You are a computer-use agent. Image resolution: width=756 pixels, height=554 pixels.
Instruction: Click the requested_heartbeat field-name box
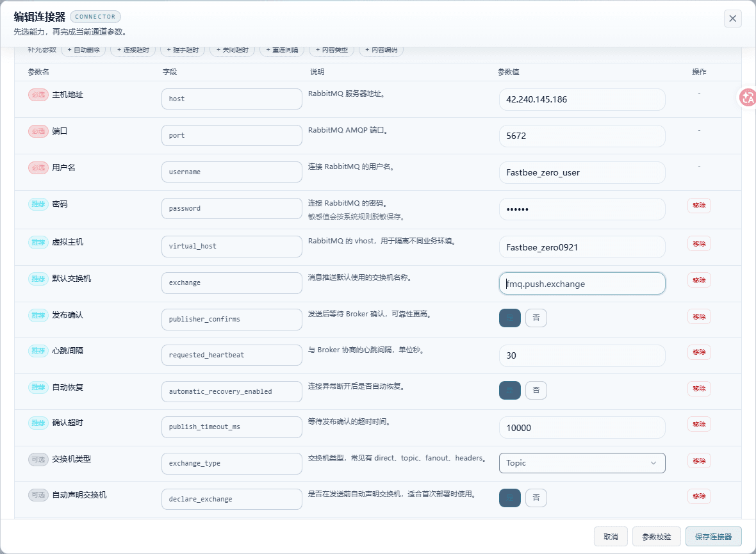pyautogui.click(x=232, y=355)
